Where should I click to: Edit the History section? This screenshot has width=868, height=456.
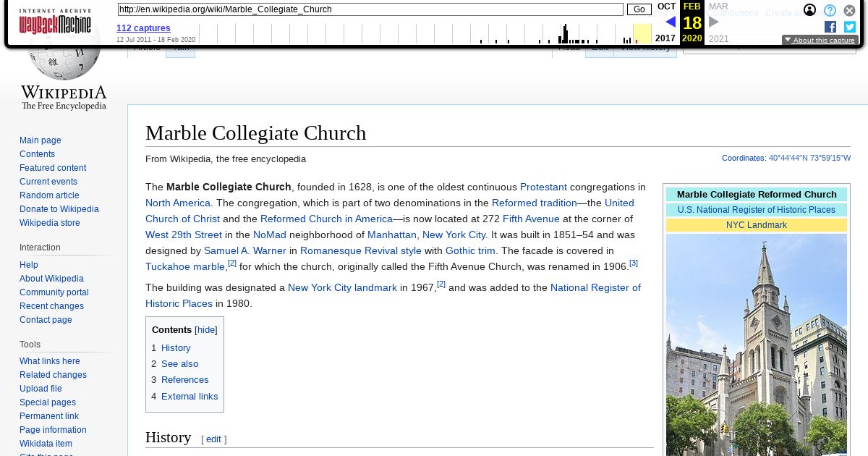pyautogui.click(x=213, y=439)
